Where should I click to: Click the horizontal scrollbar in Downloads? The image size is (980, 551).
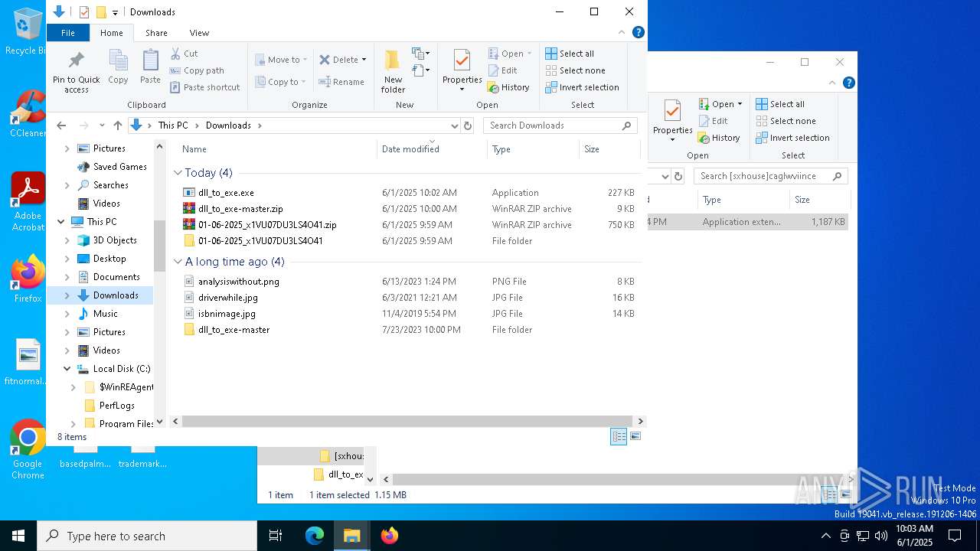point(406,421)
